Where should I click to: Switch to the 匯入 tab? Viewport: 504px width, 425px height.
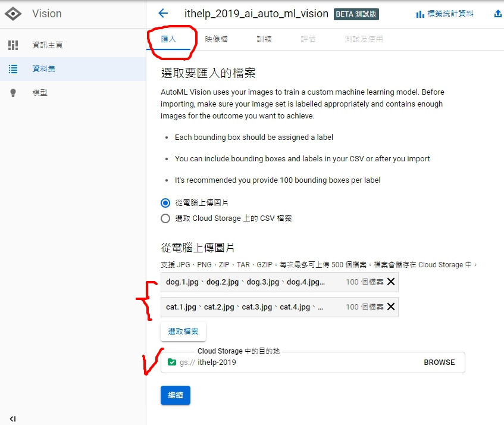click(x=168, y=39)
